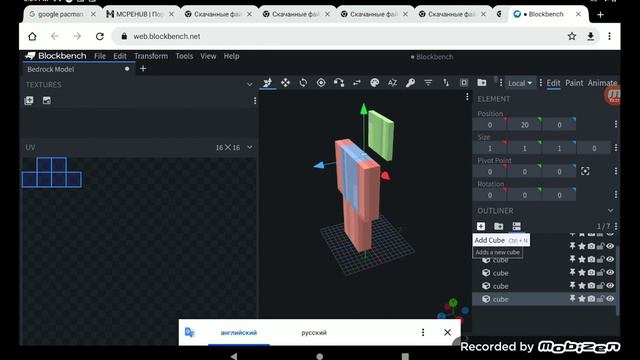Viewport: 640px width, 360px height.
Task: Open the Edit menu in the menu bar
Action: [x=120, y=56]
